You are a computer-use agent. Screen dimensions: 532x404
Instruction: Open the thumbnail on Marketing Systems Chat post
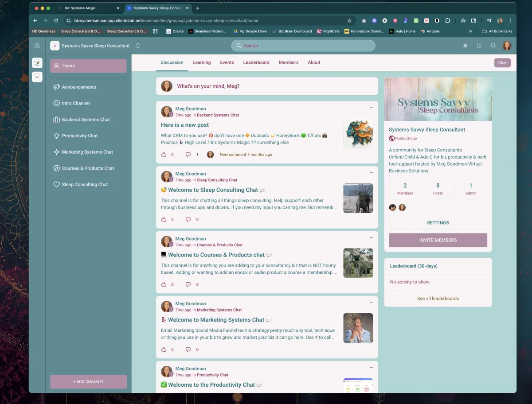pyautogui.click(x=358, y=328)
